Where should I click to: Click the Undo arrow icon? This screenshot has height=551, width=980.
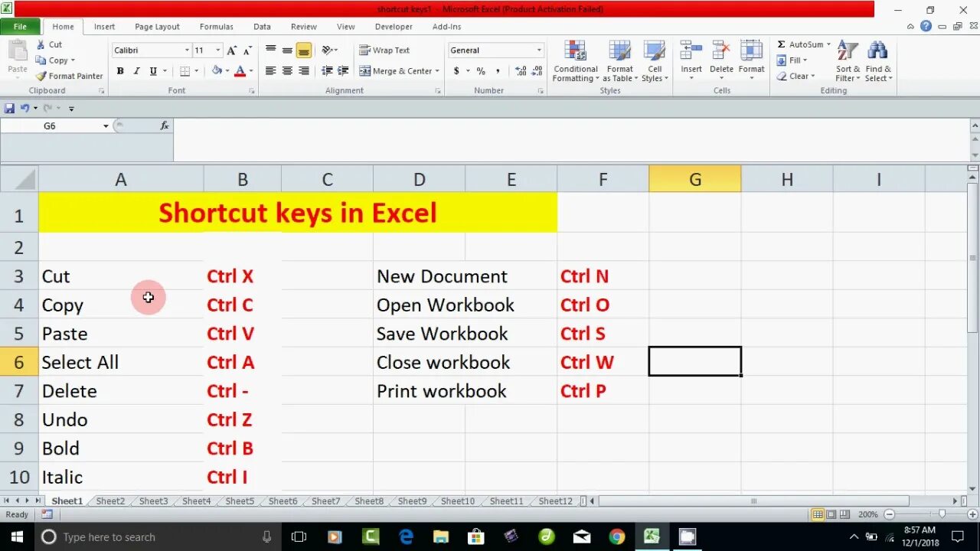(24, 109)
